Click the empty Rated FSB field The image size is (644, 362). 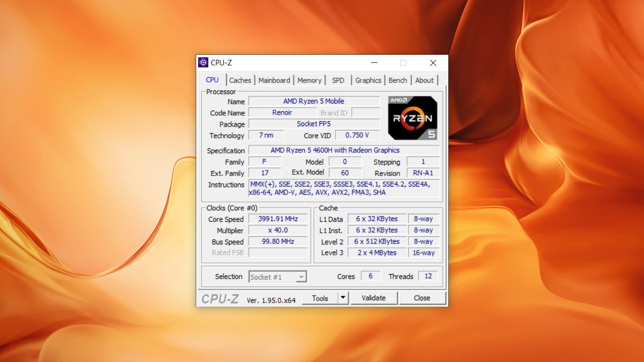pyautogui.click(x=278, y=253)
